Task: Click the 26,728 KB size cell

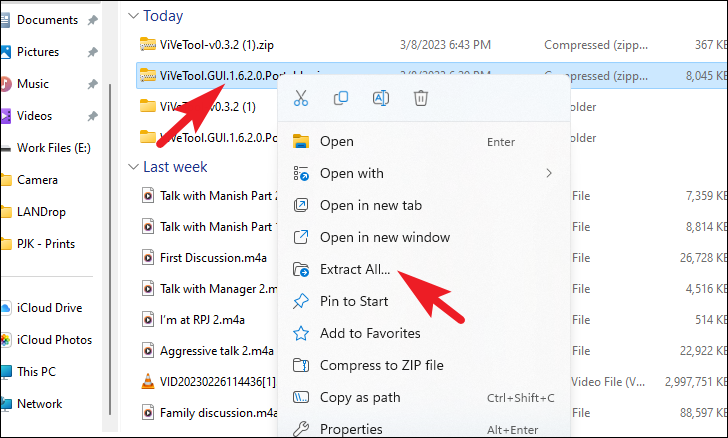Action: (703, 258)
